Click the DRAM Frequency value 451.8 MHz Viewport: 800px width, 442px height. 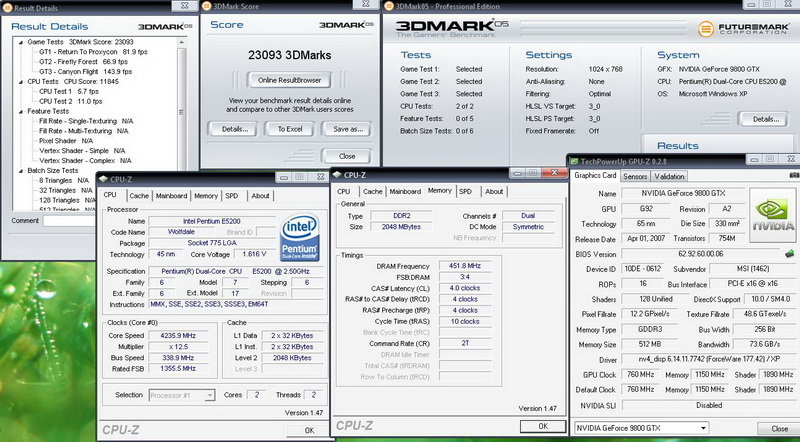point(464,266)
